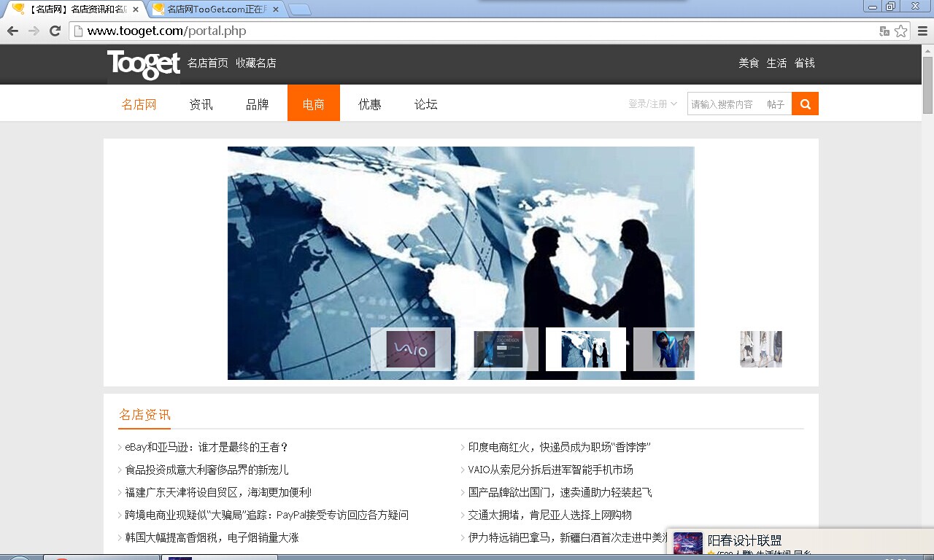Image resolution: width=934 pixels, height=560 pixels.
Task: Open the 名店网 navigation item
Action: (x=139, y=104)
